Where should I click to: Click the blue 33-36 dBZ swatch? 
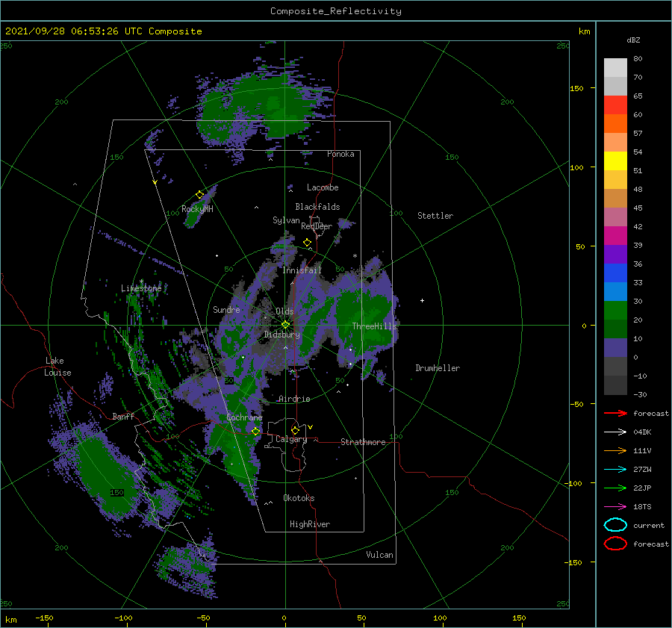click(615, 273)
